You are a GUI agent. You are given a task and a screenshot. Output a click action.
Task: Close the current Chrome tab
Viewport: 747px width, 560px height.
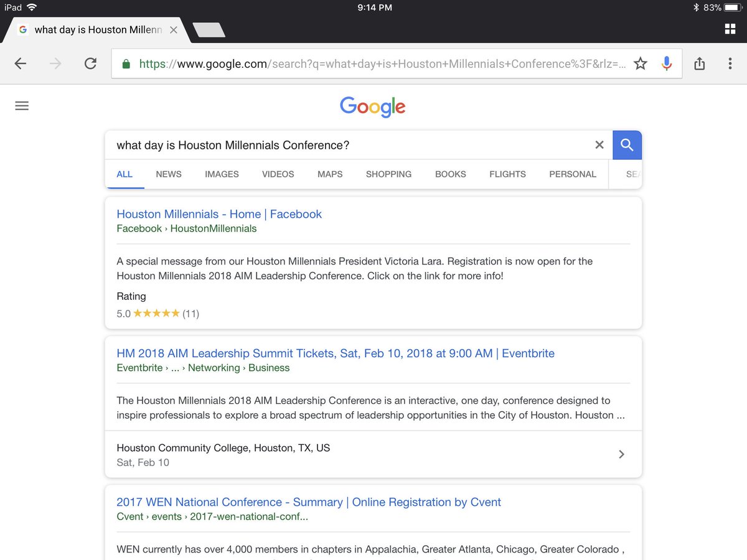174,30
